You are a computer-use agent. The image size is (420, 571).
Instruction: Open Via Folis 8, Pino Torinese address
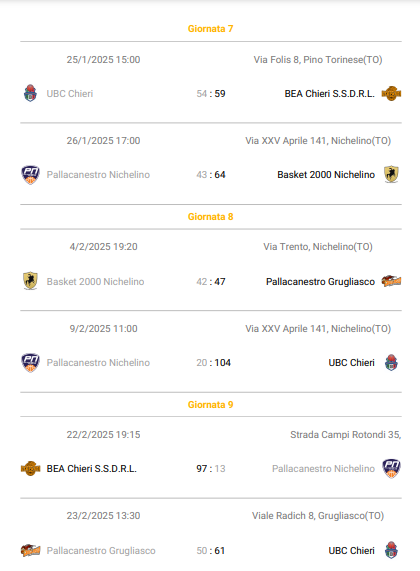[x=318, y=60]
